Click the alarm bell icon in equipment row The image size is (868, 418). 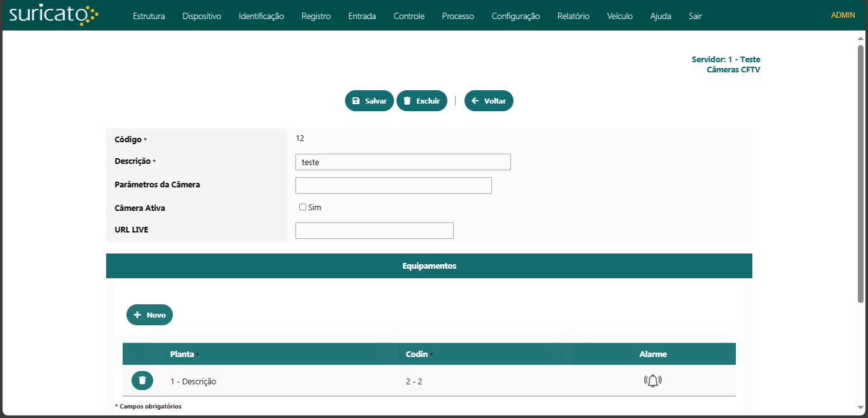[653, 381]
